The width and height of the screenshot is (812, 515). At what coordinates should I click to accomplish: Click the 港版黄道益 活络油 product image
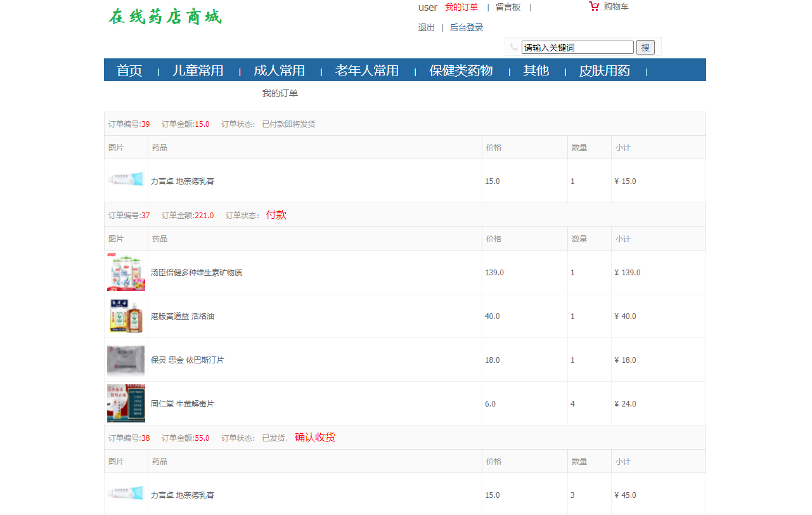126,316
